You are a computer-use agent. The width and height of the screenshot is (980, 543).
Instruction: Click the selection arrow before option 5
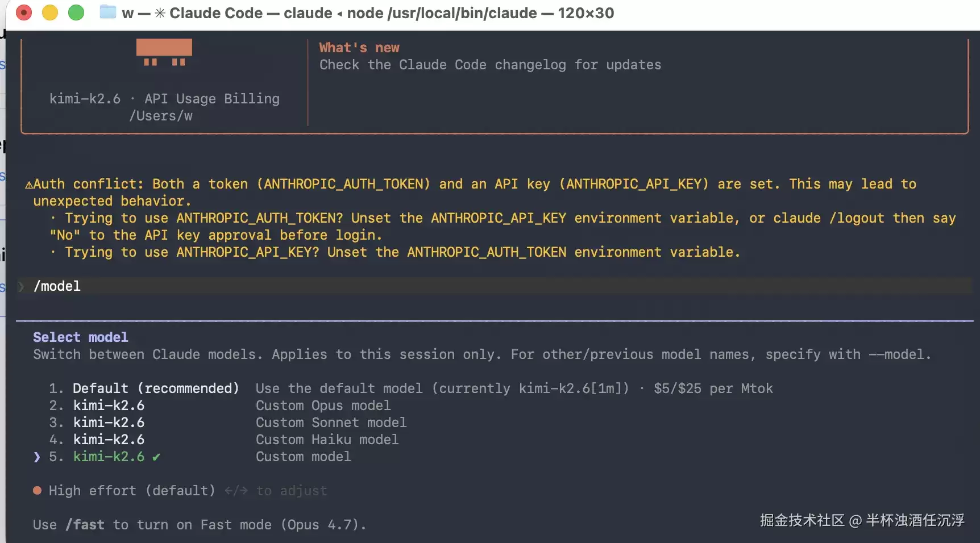(37, 457)
